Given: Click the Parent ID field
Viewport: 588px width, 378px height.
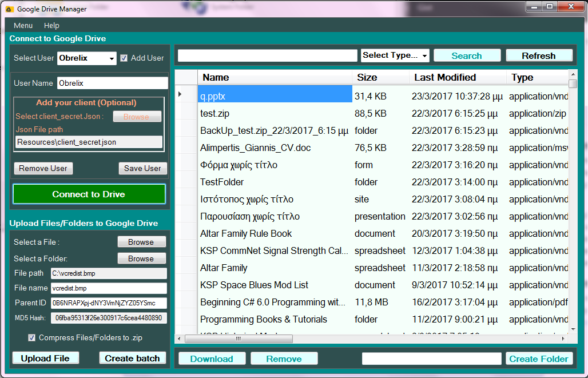Looking at the screenshot, I should [109, 303].
